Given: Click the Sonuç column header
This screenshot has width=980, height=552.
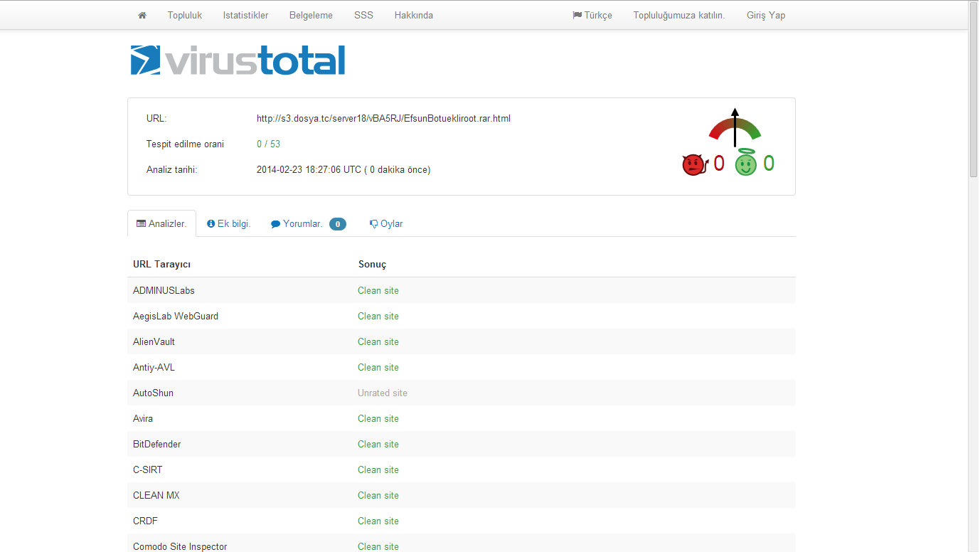Looking at the screenshot, I should (x=372, y=265).
